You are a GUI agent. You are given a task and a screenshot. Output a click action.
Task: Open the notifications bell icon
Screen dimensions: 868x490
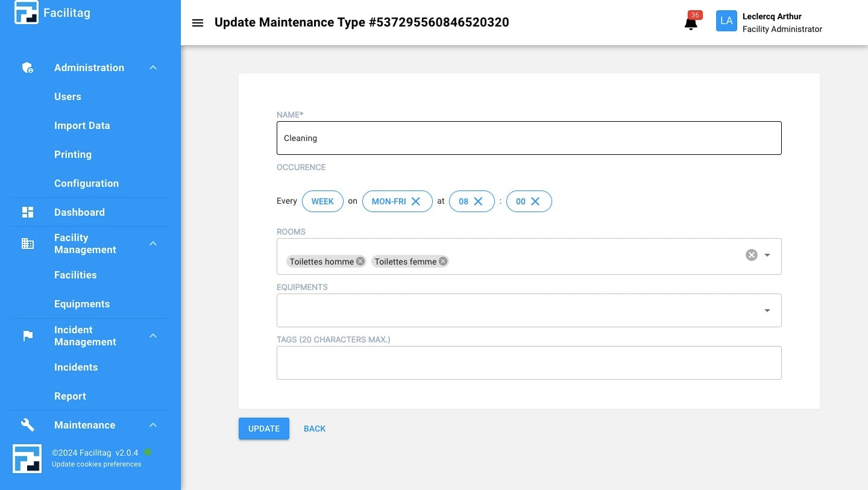click(691, 23)
